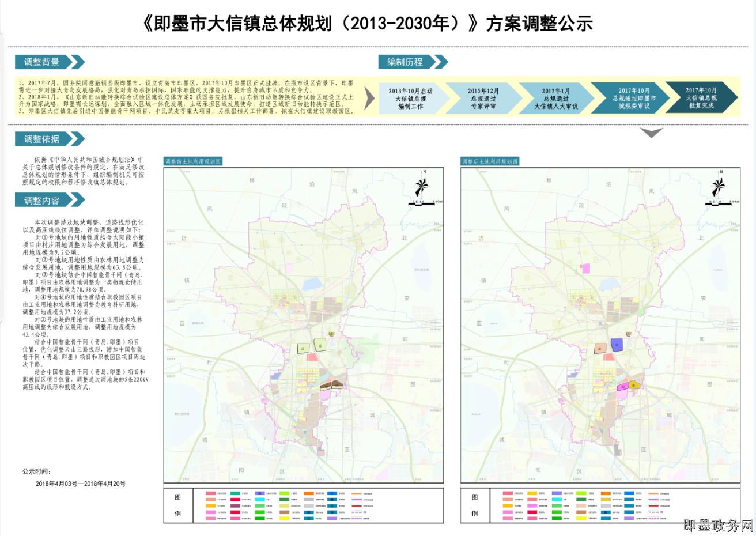The width and height of the screenshot is (756, 536).
Task: Click the 调整前土地利用规划图 label
Action: tap(192, 162)
